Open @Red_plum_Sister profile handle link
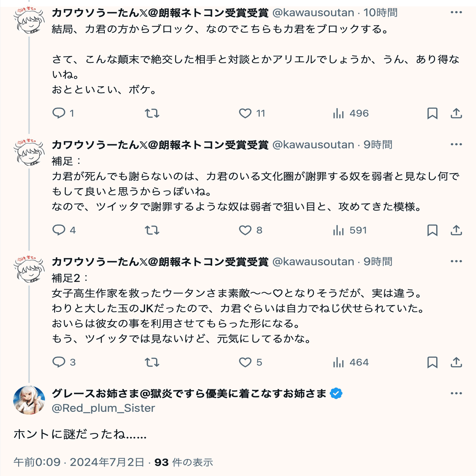476x476 pixels. tap(103, 408)
